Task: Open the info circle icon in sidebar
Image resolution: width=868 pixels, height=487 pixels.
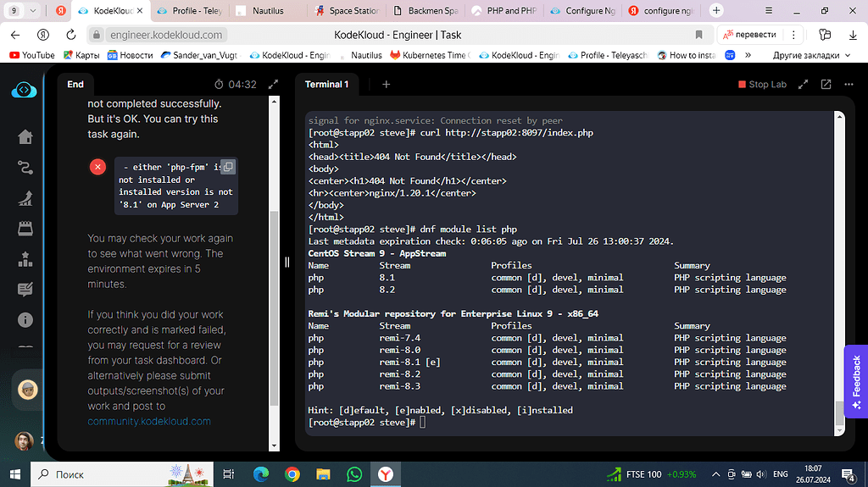Action: pyautogui.click(x=25, y=320)
